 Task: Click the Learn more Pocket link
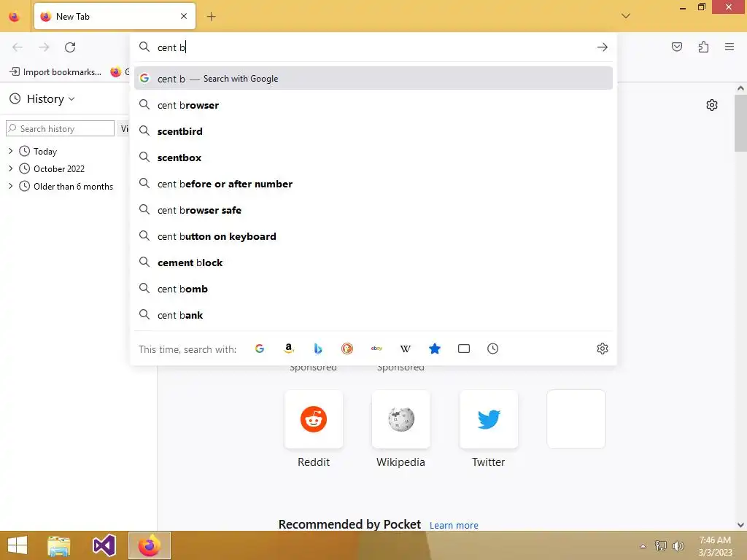[454, 525]
